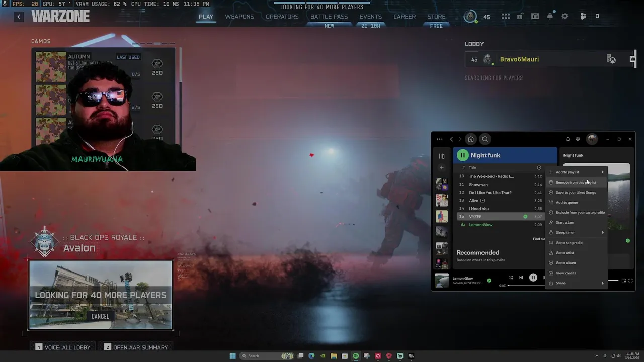This screenshot has height=362, width=644.
Task: Seek on Spotify playback progress bar
Action: [527, 286]
